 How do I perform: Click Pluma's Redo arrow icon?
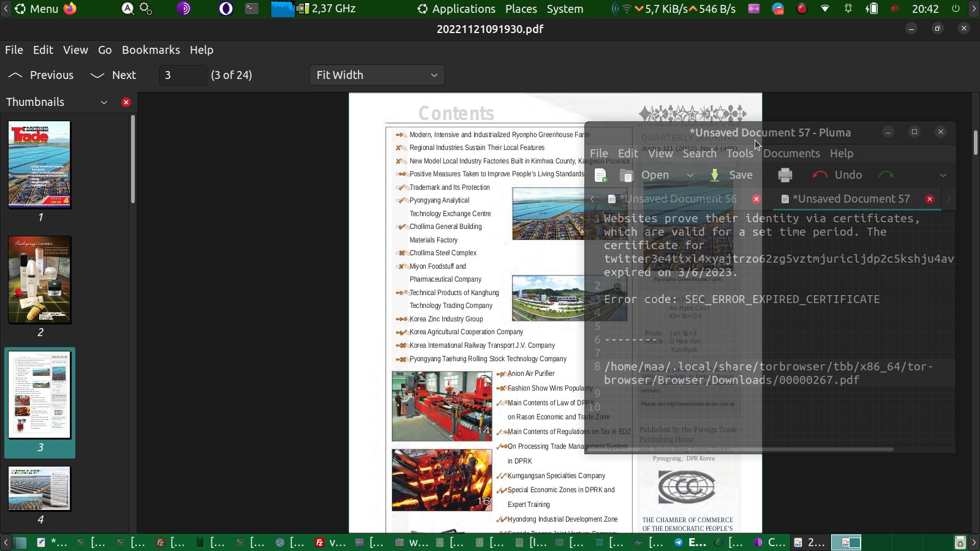[886, 175]
